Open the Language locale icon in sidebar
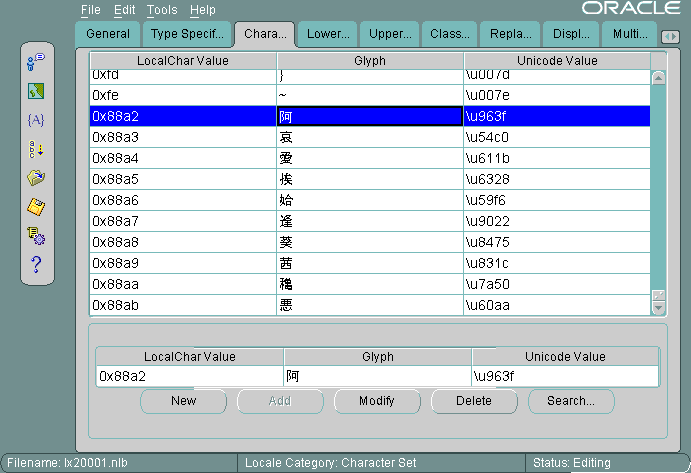The image size is (691, 473). (x=36, y=63)
